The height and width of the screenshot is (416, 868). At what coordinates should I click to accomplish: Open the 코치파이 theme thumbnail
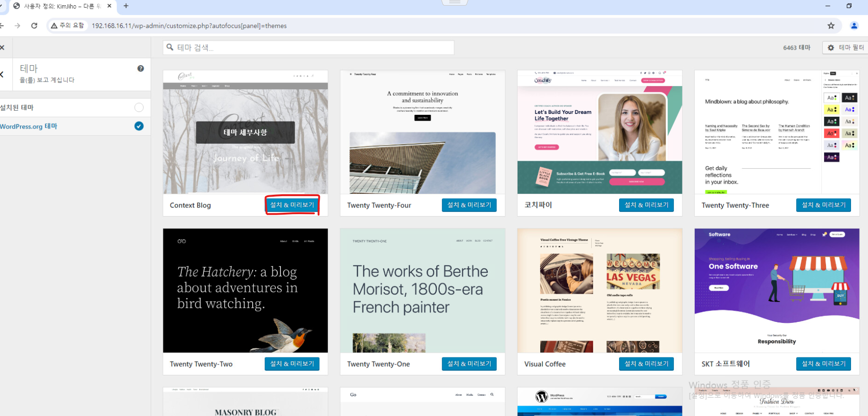coord(600,132)
